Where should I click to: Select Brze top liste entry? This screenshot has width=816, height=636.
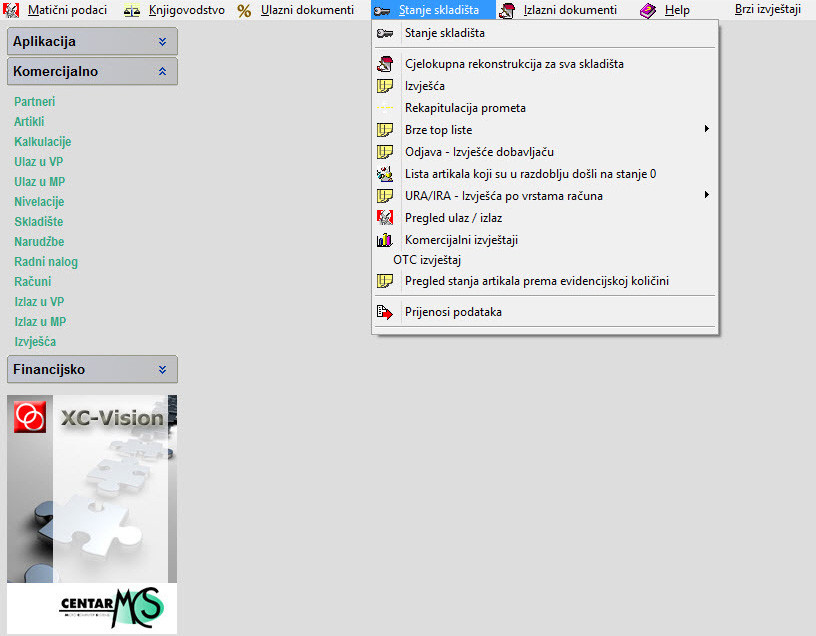[545, 130]
